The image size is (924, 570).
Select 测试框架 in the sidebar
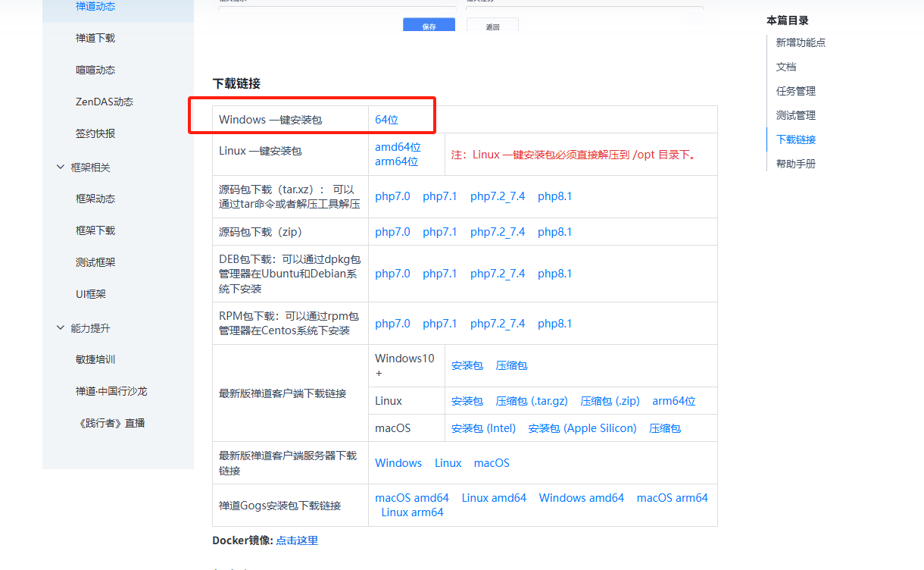point(95,262)
